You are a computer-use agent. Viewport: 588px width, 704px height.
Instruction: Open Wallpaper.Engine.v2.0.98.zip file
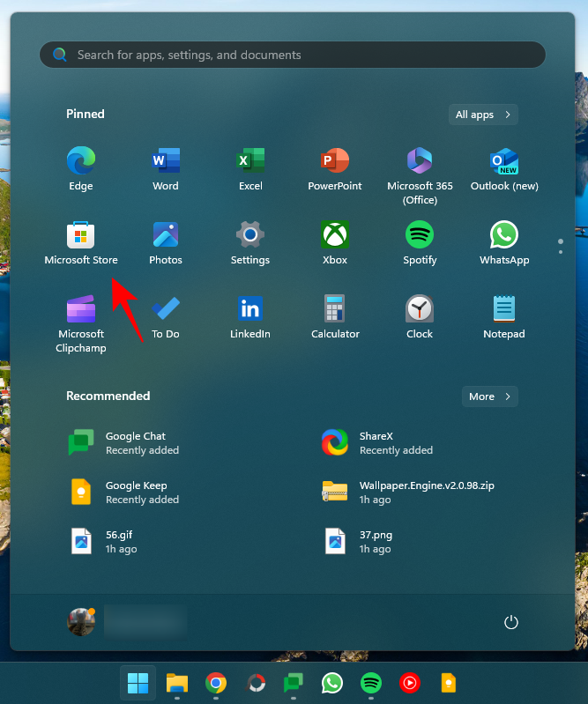tap(408, 492)
